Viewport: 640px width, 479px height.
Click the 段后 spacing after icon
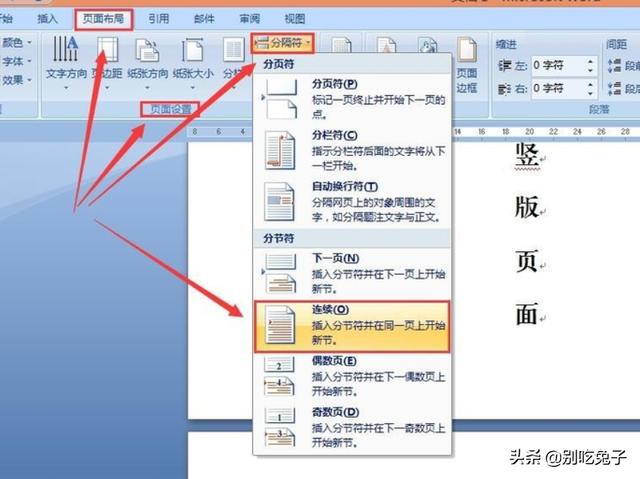click(614, 89)
